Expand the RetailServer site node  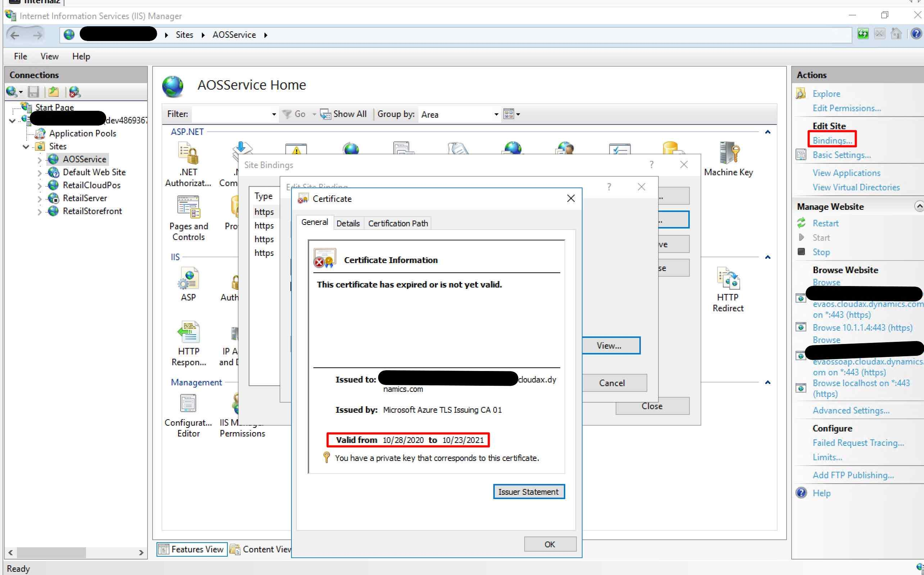click(40, 199)
